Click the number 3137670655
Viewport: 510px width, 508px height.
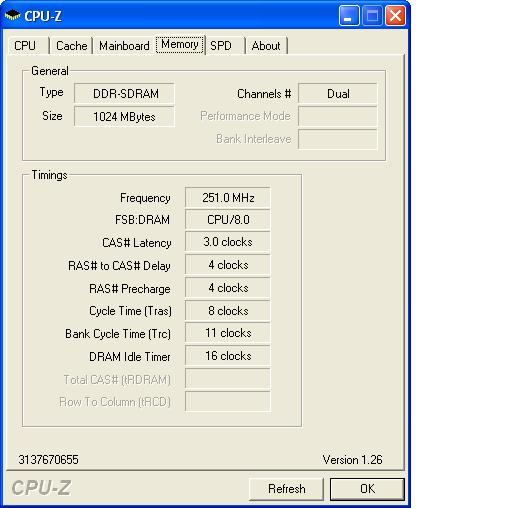tap(48, 460)
